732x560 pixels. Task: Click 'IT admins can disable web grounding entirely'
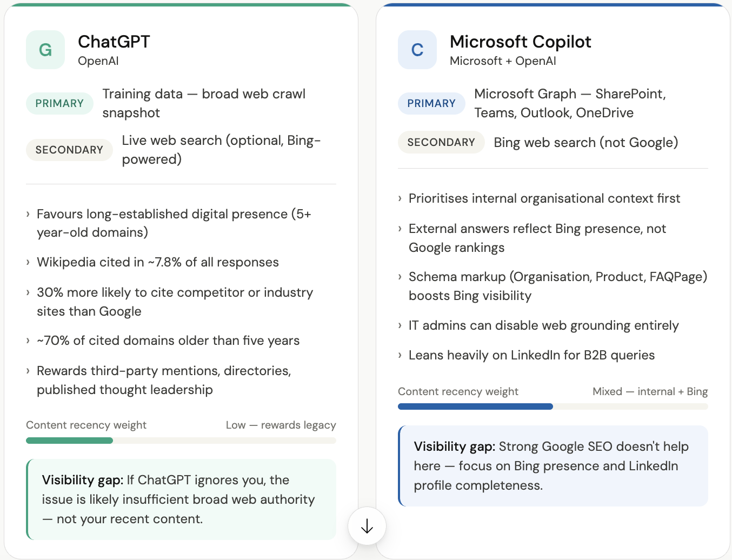point(544,325)
